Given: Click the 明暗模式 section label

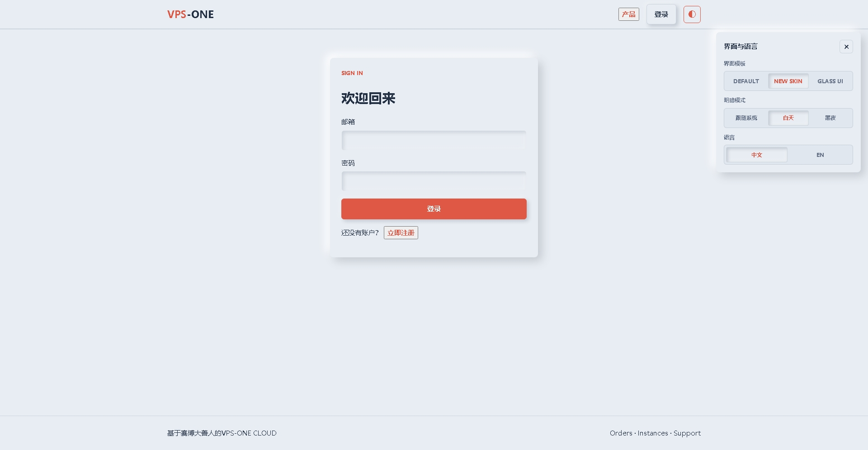Looking at the screenshot, I should pyautogui.click(x=734, y=100).
